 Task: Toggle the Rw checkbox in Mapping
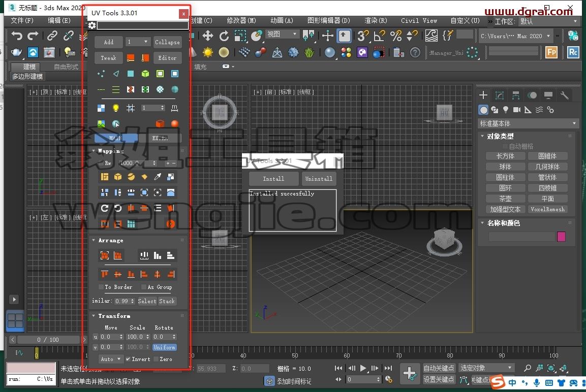tap(101, 163)
